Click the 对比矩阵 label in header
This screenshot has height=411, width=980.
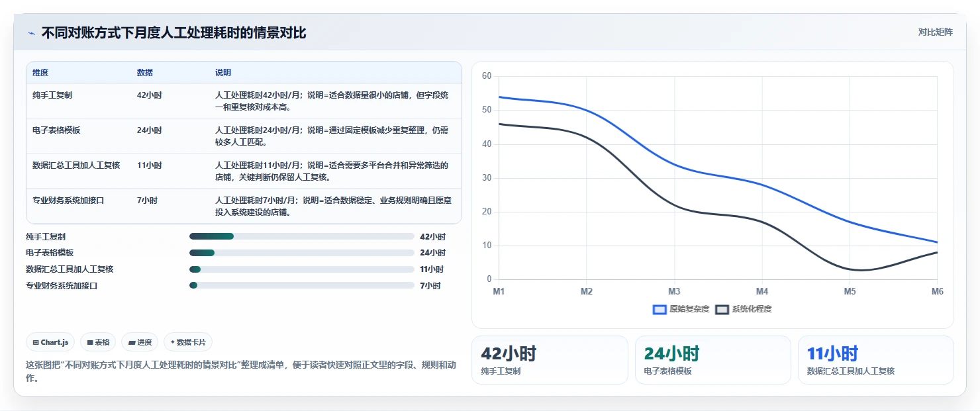click(936, 32)
